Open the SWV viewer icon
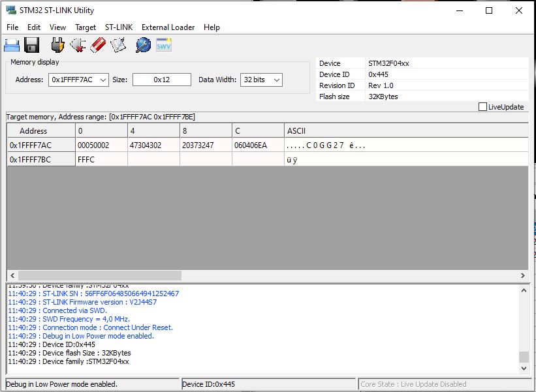Image resolution: width=536 pixels, height=392 pixels. tap(164, 45)
